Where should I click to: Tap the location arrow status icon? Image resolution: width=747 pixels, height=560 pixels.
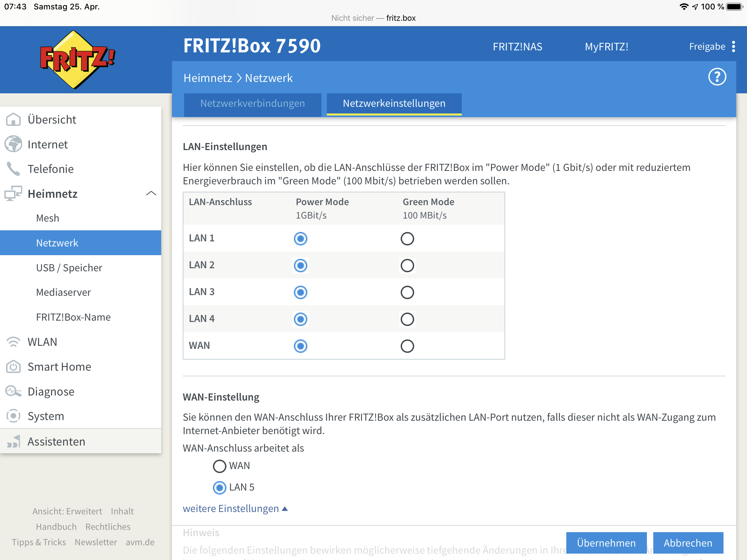[x=695, y=7]
